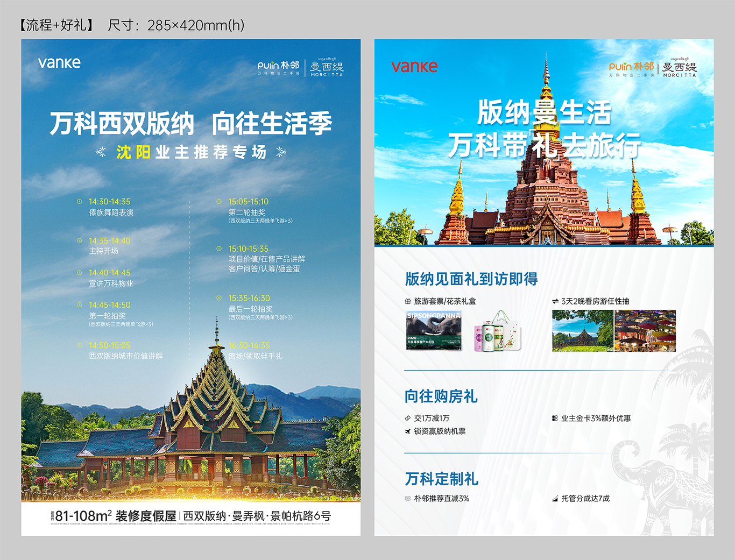Screen dimensions: 735x560
Task: Click the 曼西缇 MORCITTA logo on right poster
Action: (680, 68)
